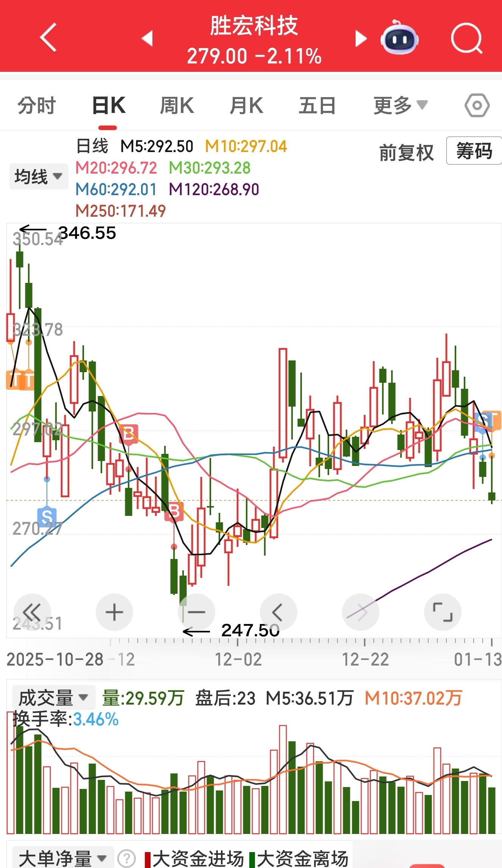Tap the 大资金离场 legend entry
502x868 pixels.
coord(299,859)
